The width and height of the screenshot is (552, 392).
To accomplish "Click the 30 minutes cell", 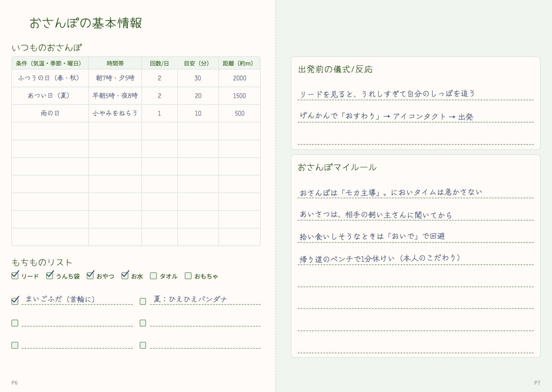I will click(x=198, y=78).
